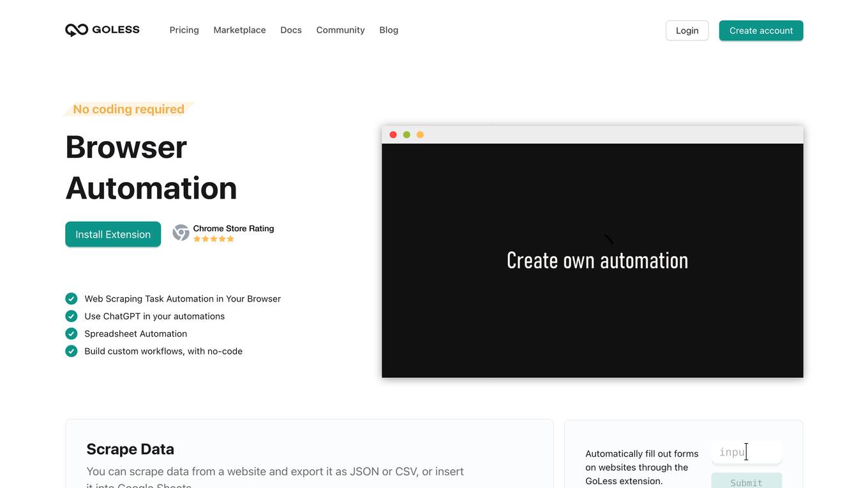
Task: Click the 'Spreadsheet Automation' list text
Action: point(136,333)
